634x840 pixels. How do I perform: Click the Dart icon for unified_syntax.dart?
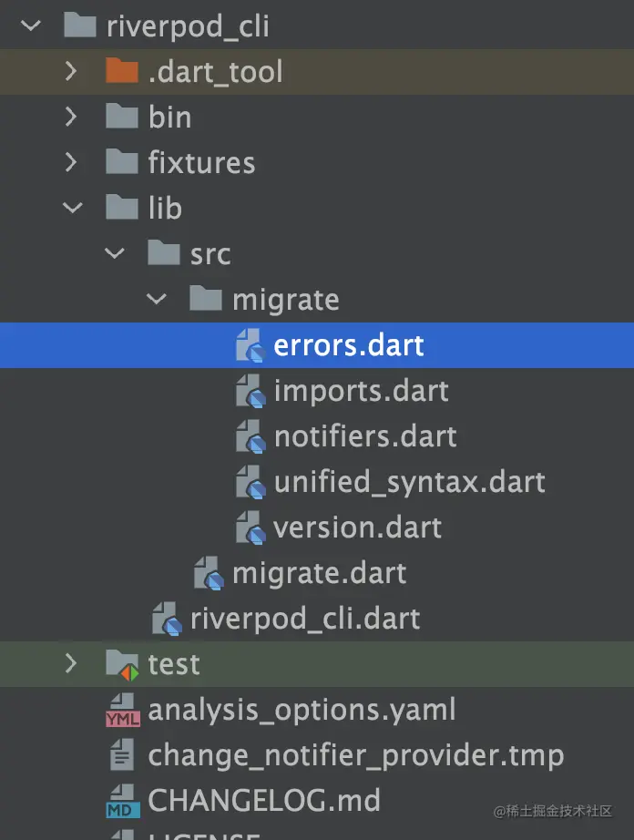pos(250,483)
